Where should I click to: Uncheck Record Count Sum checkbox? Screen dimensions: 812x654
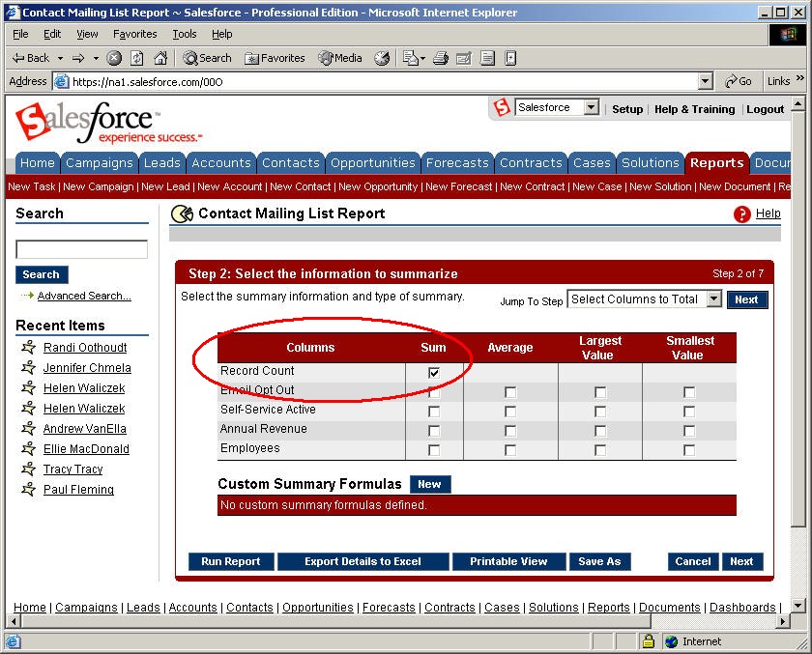coord(434,373)
